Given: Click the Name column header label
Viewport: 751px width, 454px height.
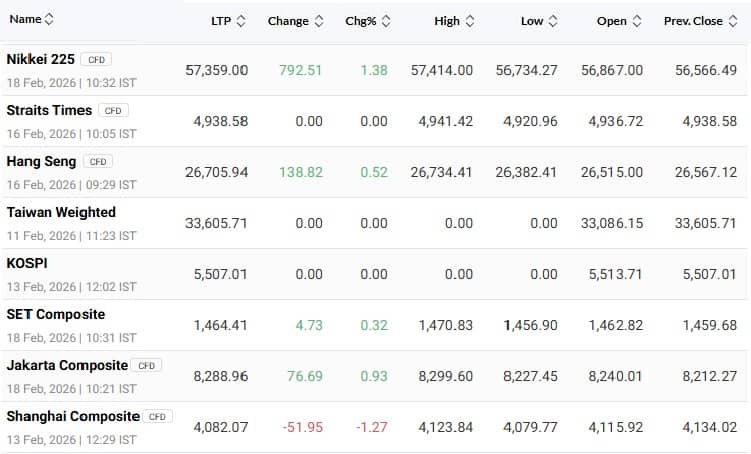Looking at the screenshot, I should coord(25,19).
